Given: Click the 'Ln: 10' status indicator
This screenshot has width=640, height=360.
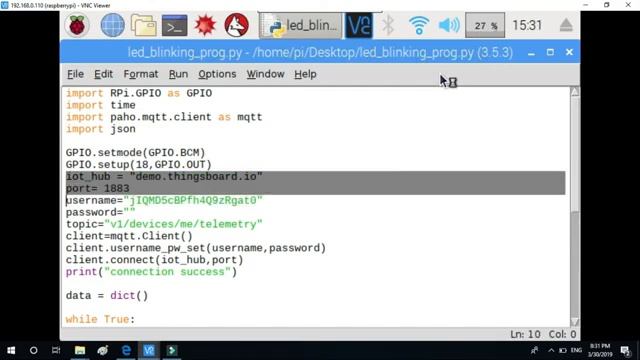Looking at the screenshot, I should pos(525,334).
